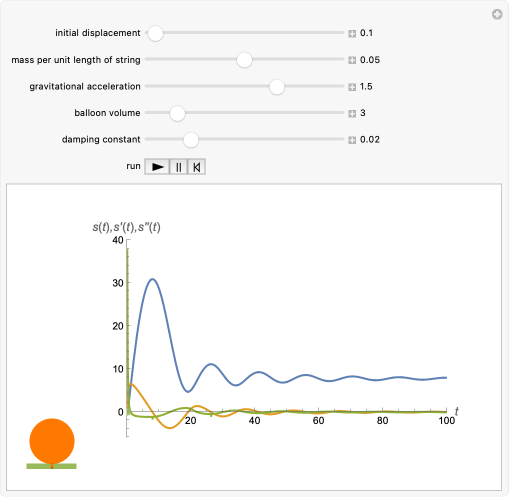Viewport: 509px width, 498px height.
Task: Reset animation to the start
Action: 197,167
